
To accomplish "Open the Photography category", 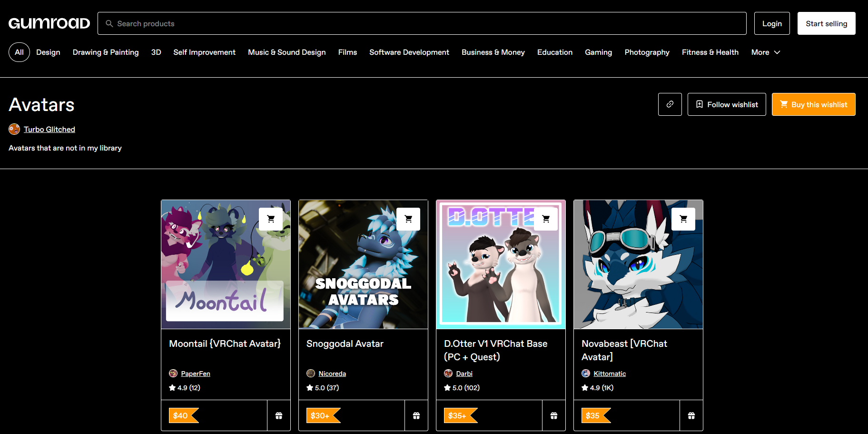I will 647,52.
